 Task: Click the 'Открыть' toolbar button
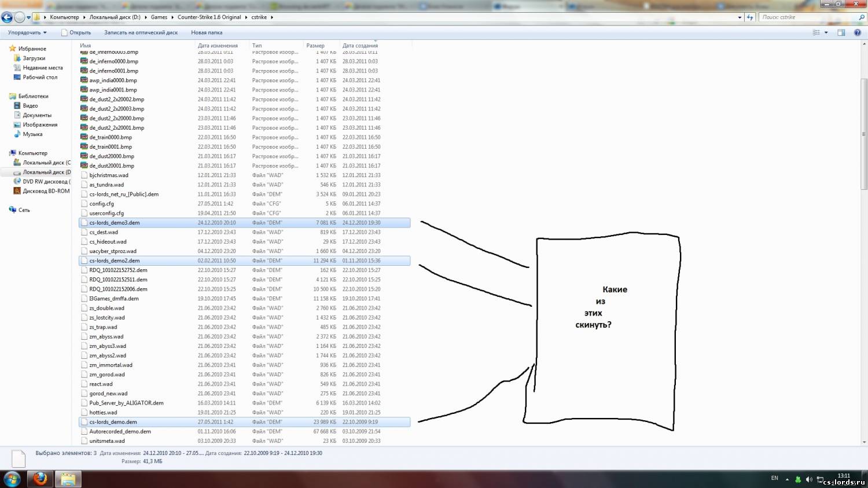[x=76, y=32]
